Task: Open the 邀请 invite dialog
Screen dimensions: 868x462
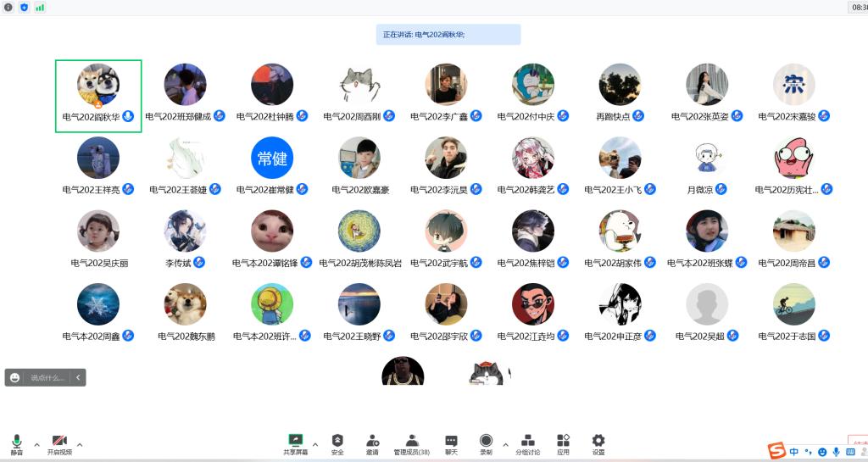Action: pyautogui.click(x=372, y=443)
